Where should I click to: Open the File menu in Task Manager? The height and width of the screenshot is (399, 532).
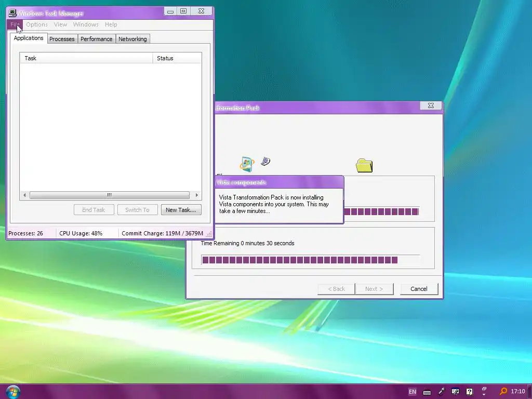point(15,24)
